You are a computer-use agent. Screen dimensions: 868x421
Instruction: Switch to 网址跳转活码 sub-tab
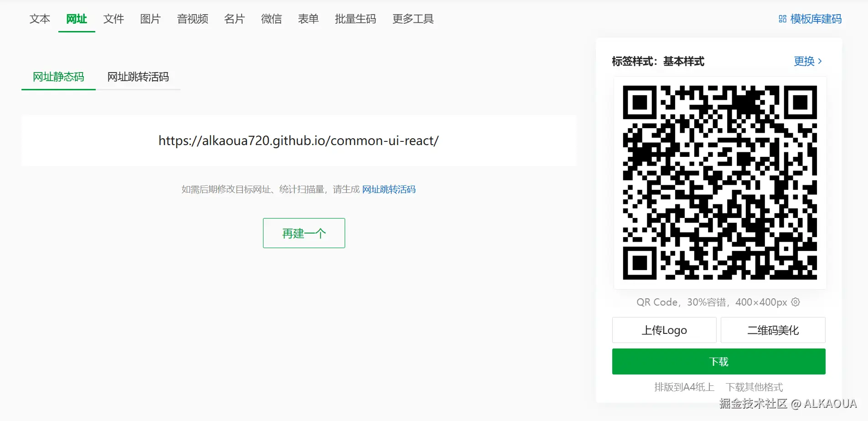(x=138, y=77)
